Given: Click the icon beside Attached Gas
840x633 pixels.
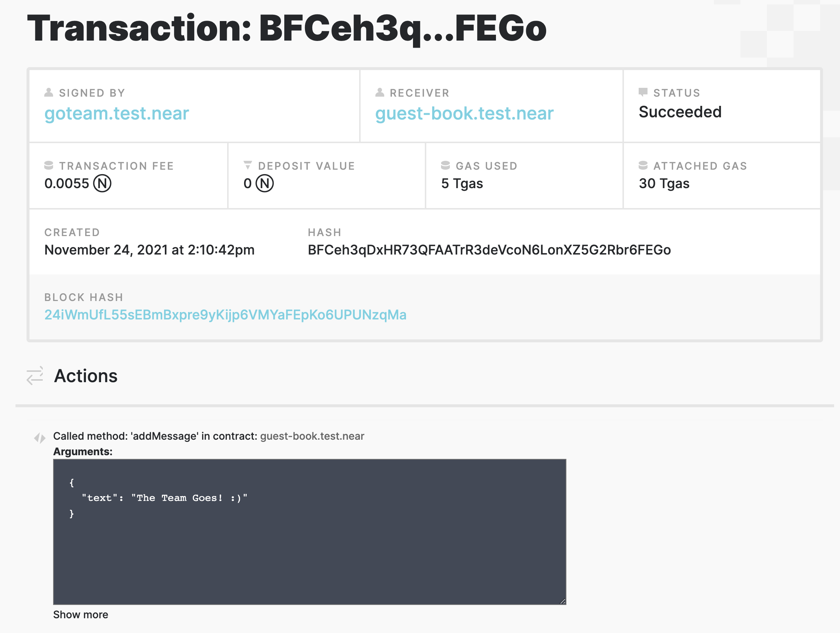Looking at the screenshot, I should (643, 165).
